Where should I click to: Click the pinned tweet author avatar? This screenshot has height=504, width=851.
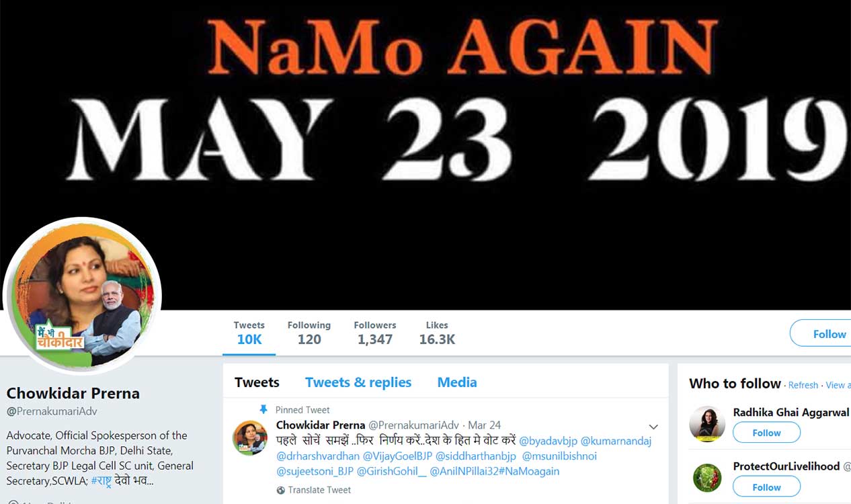tap(250, 438)
